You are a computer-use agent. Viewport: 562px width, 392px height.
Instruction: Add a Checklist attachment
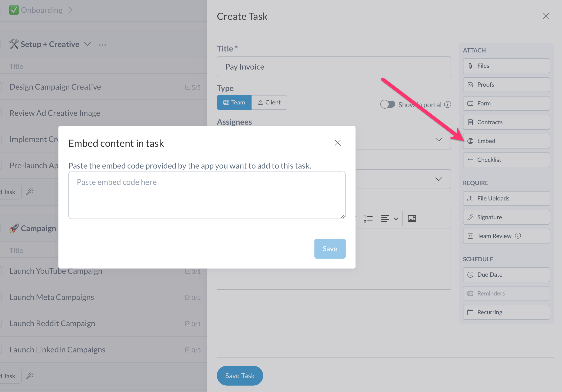[506, 160]
